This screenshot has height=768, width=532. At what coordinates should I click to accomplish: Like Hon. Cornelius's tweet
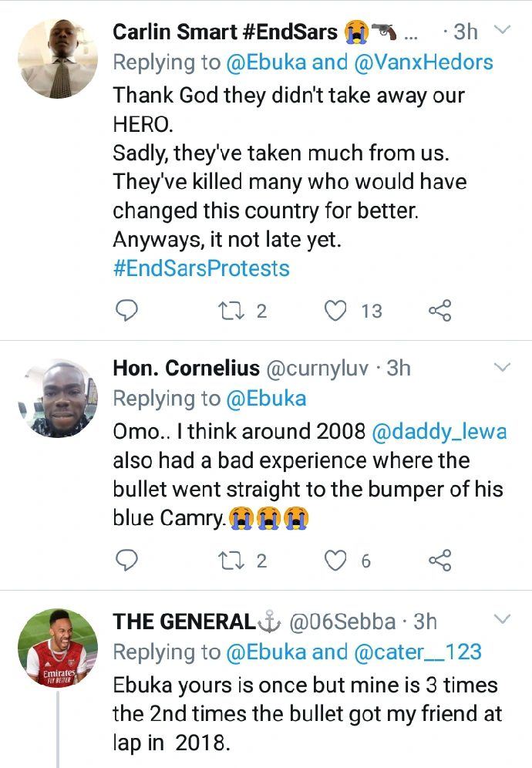(335, 561)
